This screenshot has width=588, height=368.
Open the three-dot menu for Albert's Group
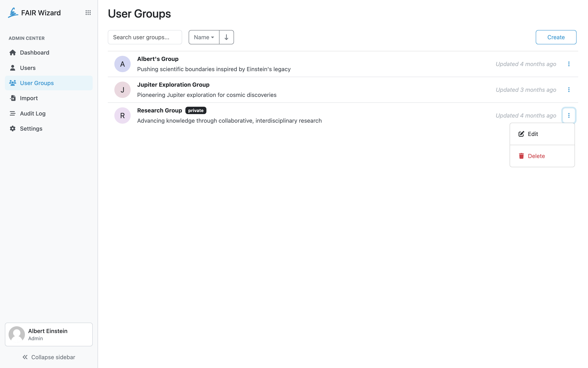click(x=569, y=64)
